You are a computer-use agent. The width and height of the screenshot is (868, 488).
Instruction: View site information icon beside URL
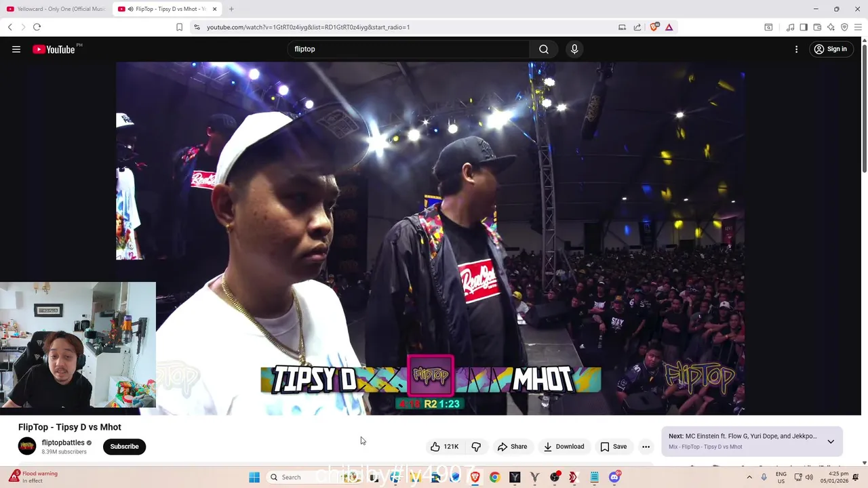(x=197, y=27)
